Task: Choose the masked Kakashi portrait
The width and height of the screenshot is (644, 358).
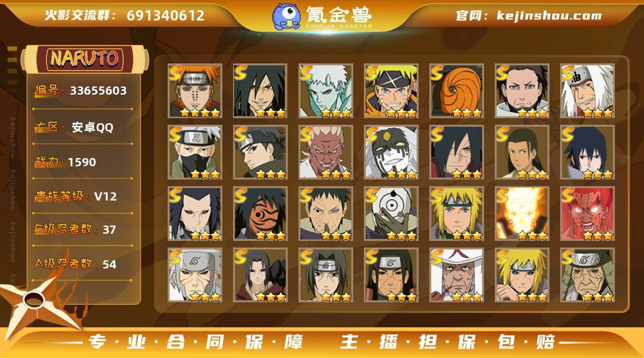Action: pos(195,152)
